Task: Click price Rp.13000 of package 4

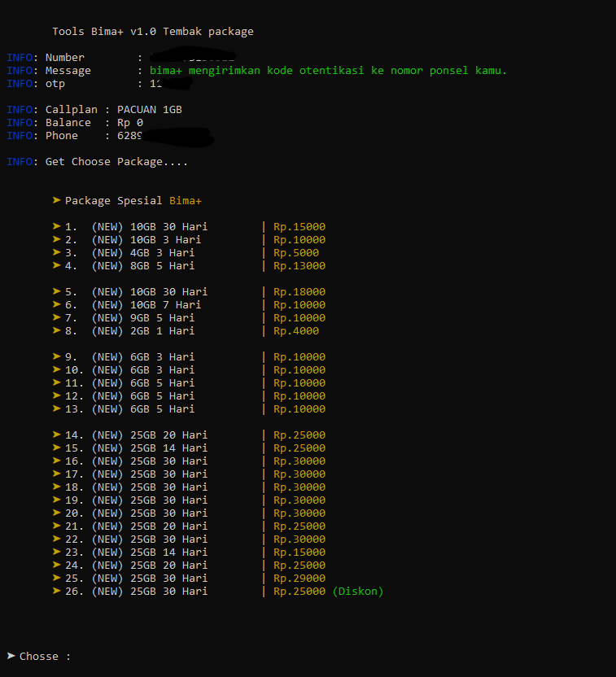Action: [299, 265]
